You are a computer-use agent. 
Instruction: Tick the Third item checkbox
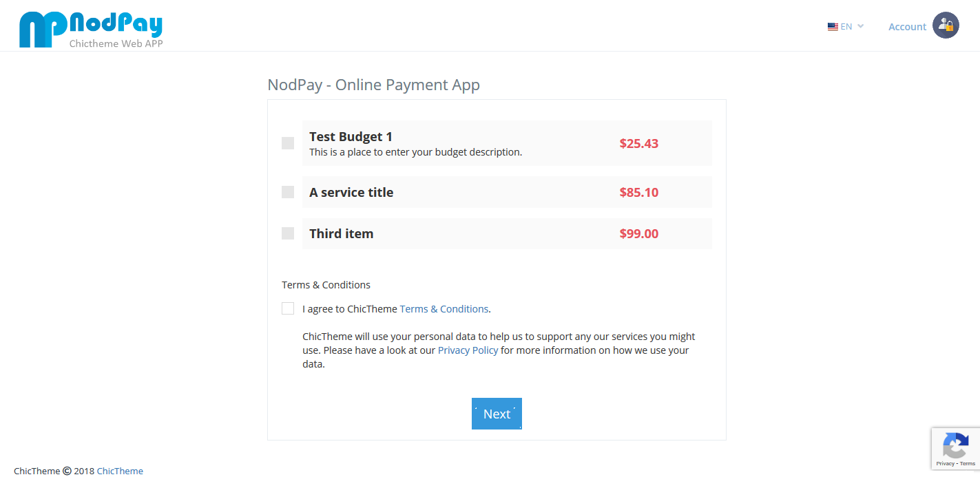point(288,233)
